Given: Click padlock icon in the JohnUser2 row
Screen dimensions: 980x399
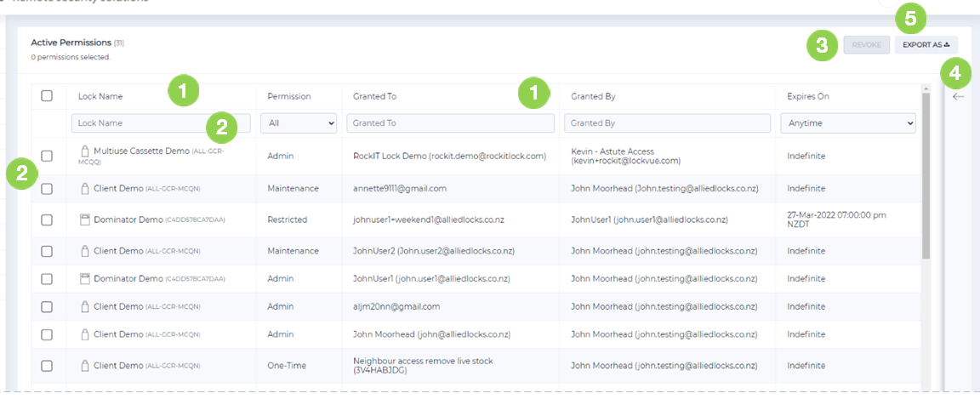Looking at the screenshot, I should (86, 251).
